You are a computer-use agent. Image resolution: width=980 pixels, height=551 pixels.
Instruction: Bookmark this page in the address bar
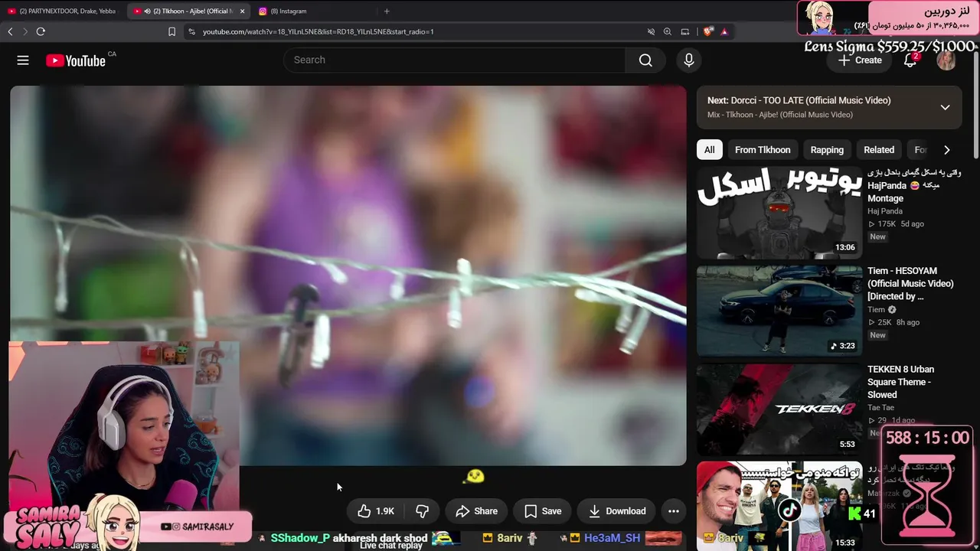(x=171, y=31)
